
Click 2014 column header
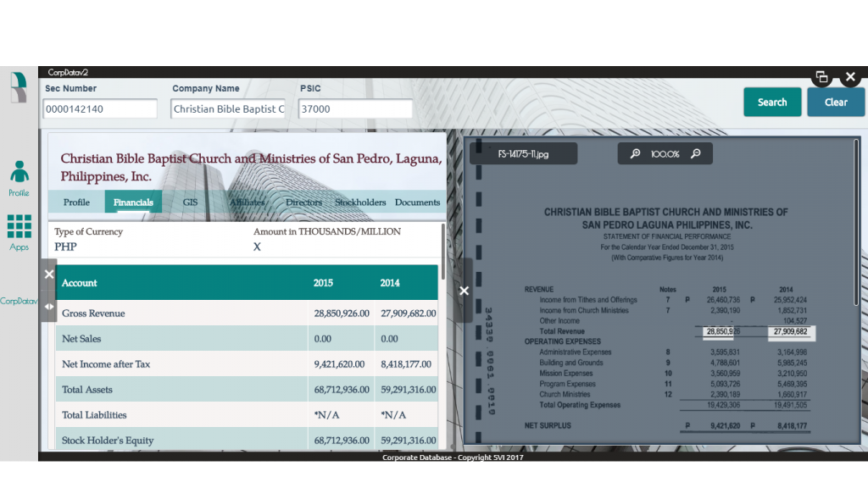pyautogui.click(x=390, y=283)
